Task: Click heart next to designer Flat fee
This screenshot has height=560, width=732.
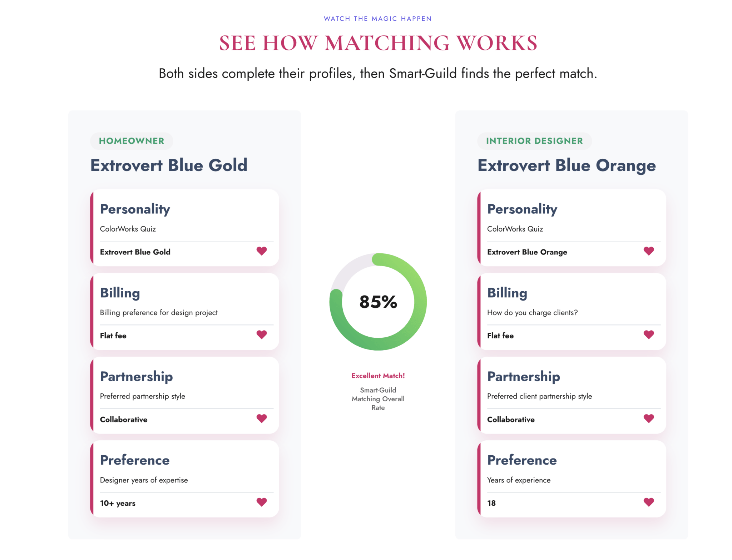Action: point(649,334)
